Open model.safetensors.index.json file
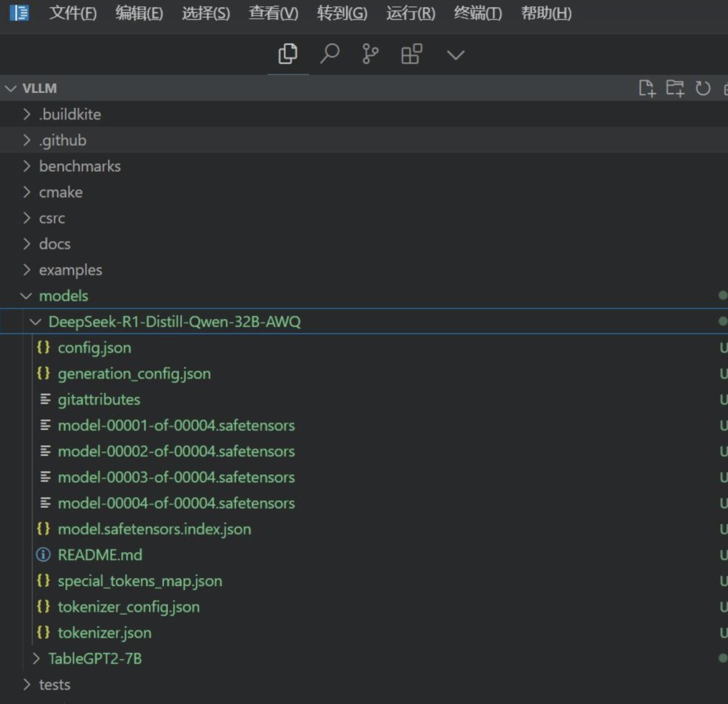Screen dimensions: 728x704 [154, 529]
